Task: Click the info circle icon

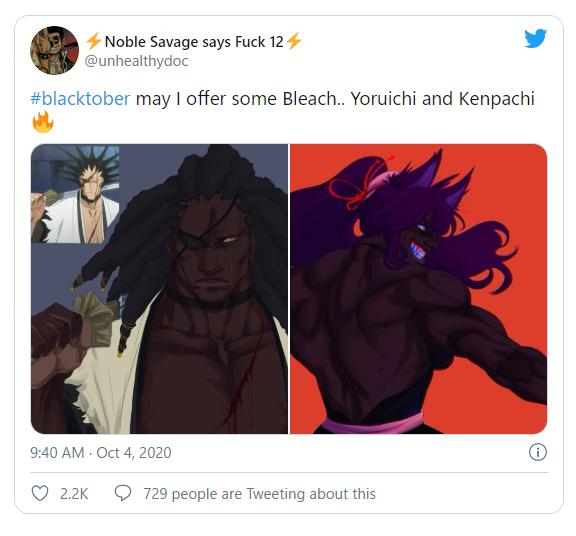Action: [x=537, y=452]
